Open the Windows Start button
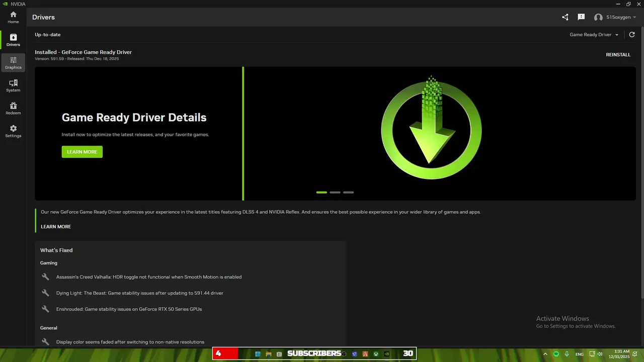644x362 pixels. pyautogui.click(x=258, y=354)
